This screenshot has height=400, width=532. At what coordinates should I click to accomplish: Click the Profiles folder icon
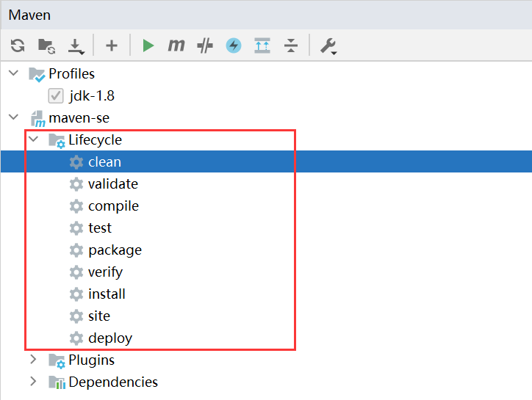(37, 74)
